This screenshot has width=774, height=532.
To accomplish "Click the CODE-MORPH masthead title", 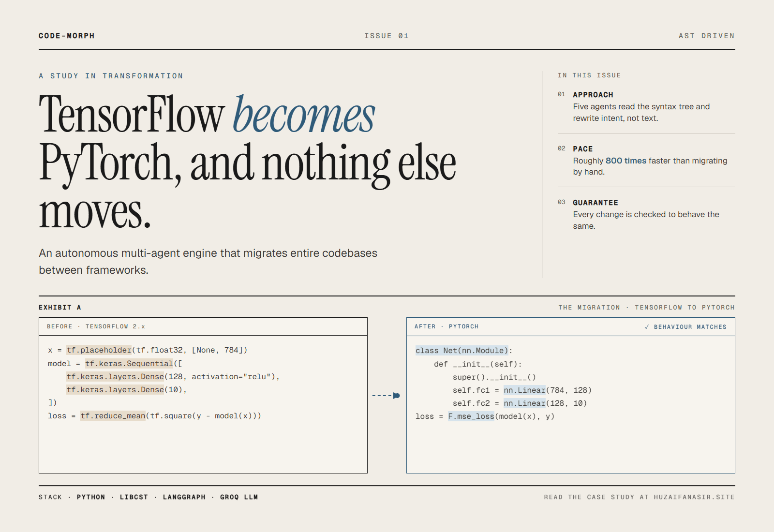I will pos(67,36).
